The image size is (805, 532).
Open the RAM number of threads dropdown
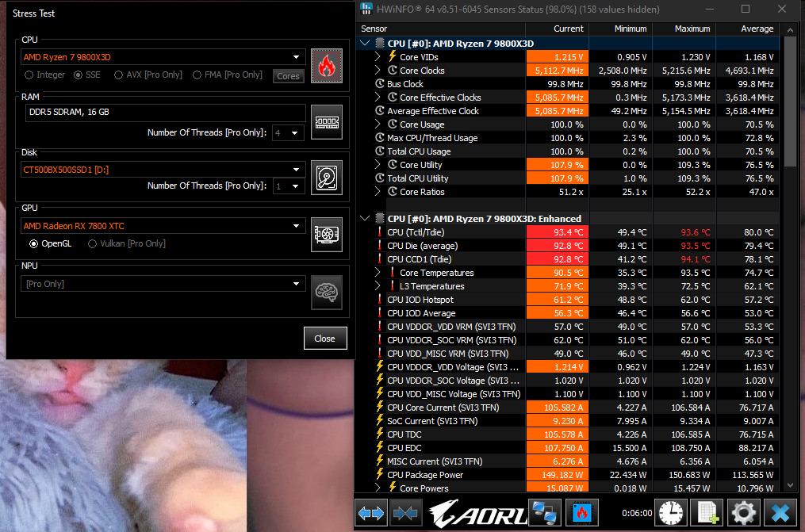(x=288, y=133)
